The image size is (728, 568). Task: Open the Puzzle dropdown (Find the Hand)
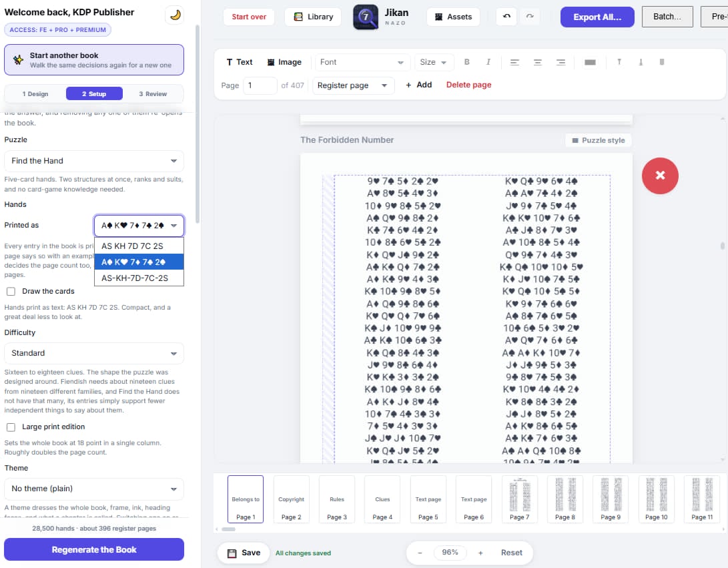[94, 161]
